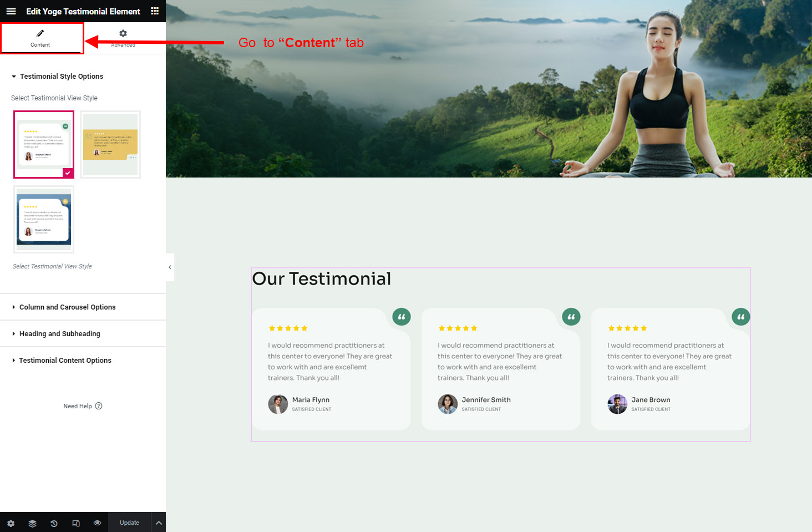Viewport: 812px width, 532px height.
Task: Open the Navigator layers icon
Action: pyautogui.click(x=32, y=523)
